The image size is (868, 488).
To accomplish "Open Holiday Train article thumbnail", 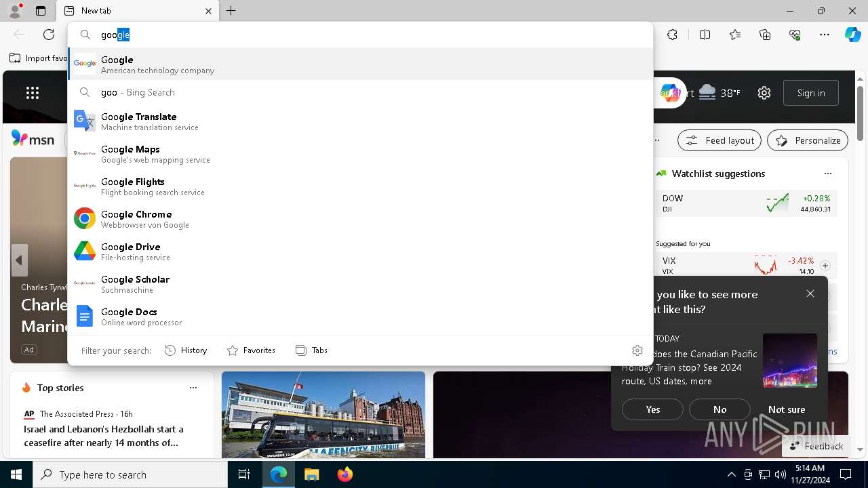I will [790, 360].
